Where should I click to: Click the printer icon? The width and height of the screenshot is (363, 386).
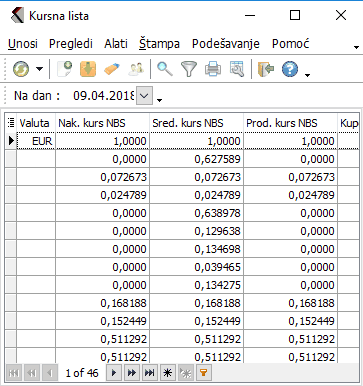click(x=213, y=69)
